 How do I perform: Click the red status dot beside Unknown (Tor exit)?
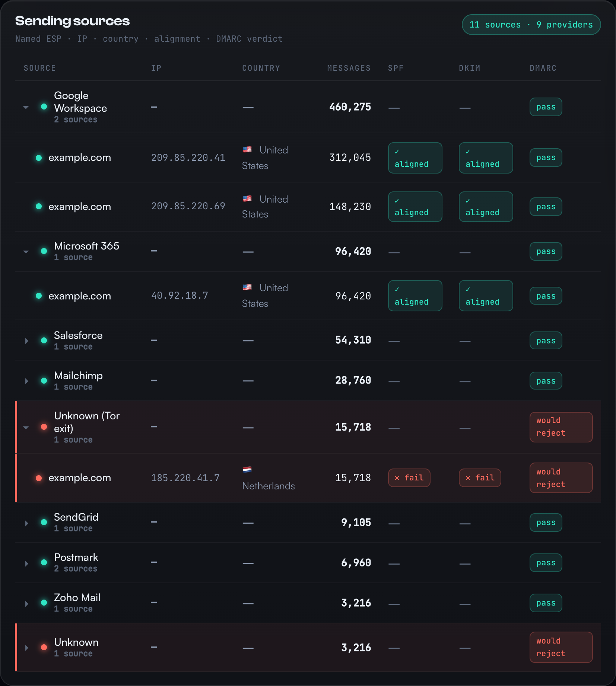pos(44,427)
